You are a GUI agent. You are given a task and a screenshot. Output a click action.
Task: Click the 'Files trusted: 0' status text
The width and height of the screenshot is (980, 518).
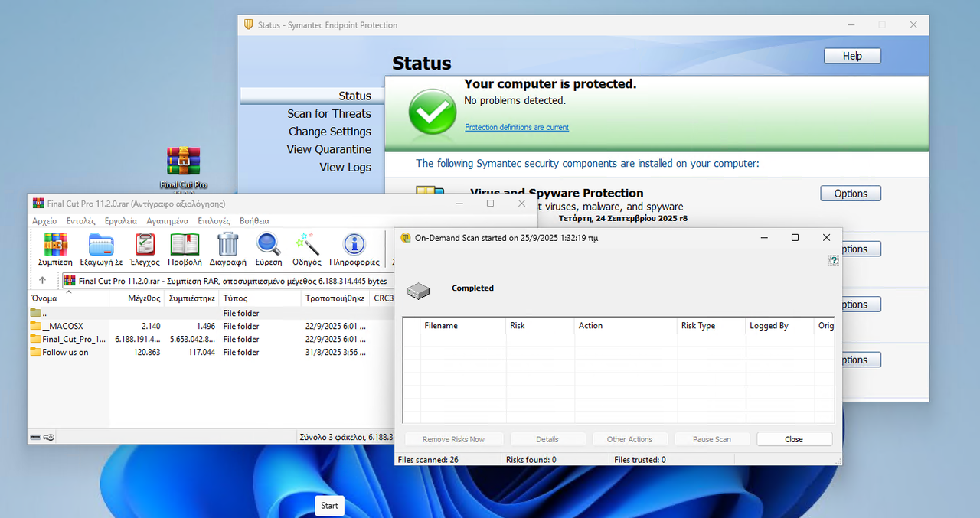640,460
